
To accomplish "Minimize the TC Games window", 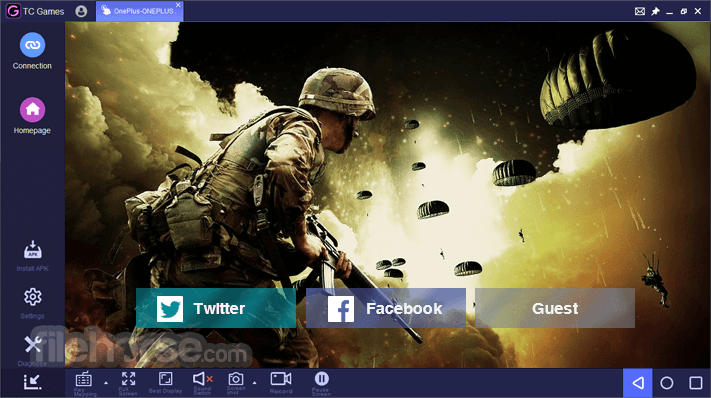I will click(669, 12).
